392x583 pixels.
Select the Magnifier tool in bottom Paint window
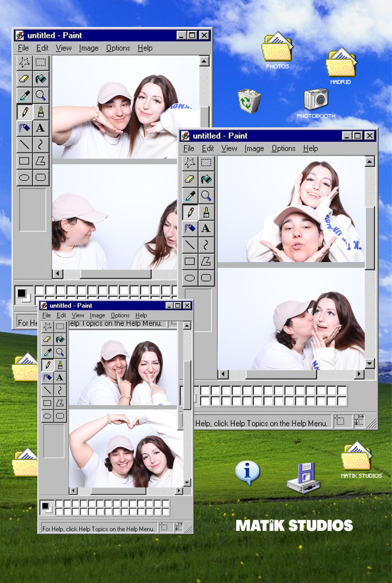[60, 352]
